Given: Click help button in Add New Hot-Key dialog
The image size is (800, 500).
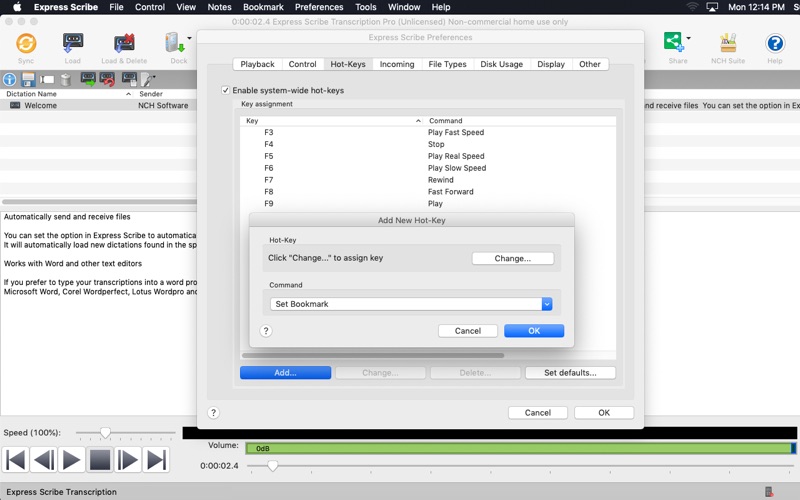Looking at the screenshot, I should point(266,331).
